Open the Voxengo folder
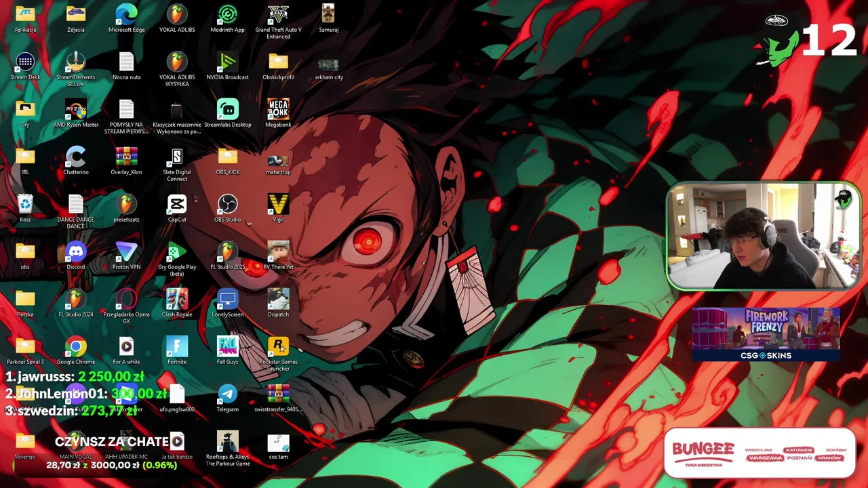868x488 pixels. click(x=25, y=446)
